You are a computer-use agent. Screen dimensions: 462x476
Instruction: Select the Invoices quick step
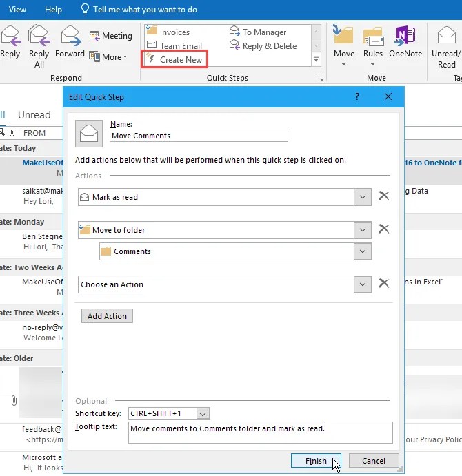168,32
